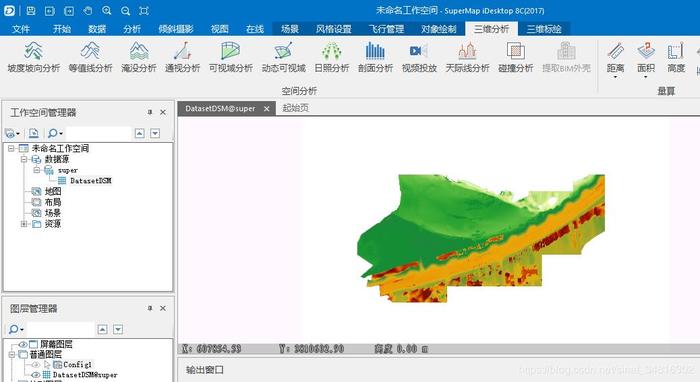
Task: Expand the 资源 tree node
Action: (24, 224)
